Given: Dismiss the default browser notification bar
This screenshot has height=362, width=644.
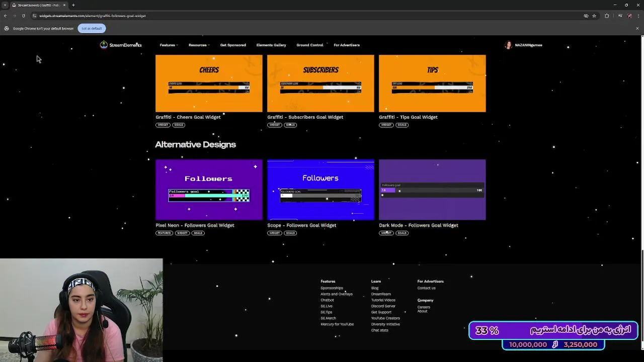Looking at the screenshot, I should pos(637,28).
